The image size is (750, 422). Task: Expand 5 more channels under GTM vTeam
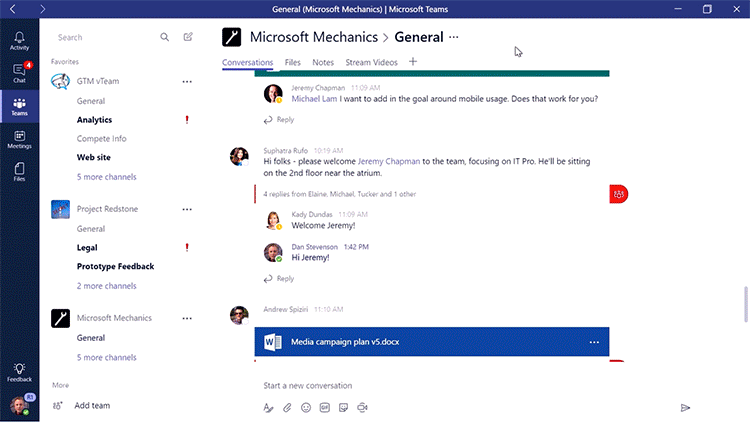(107, 176)
